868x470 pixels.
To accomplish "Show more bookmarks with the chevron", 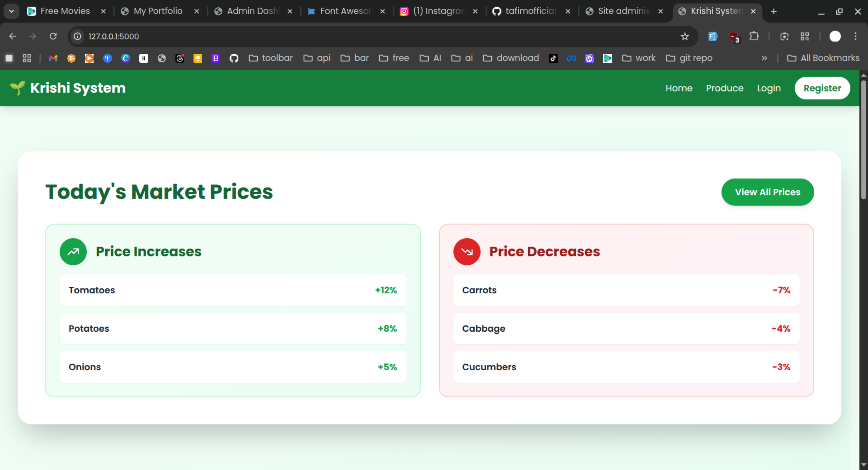I will (x=764, y=58).
